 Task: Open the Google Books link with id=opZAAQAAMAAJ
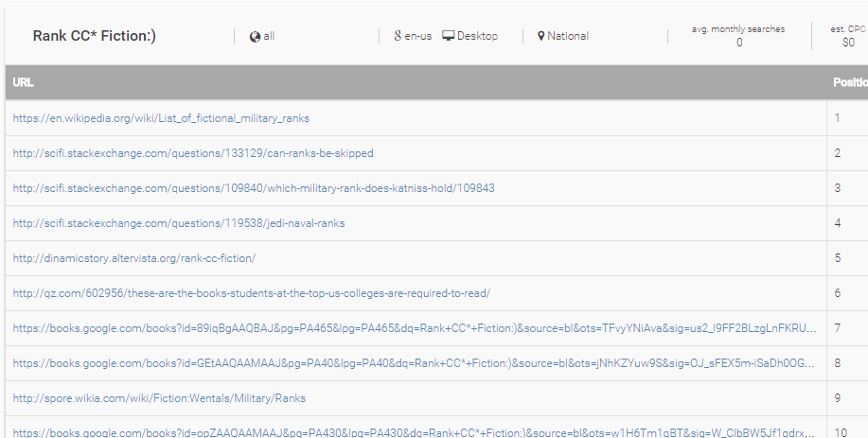pyautogui.click(x=414, y=432)
